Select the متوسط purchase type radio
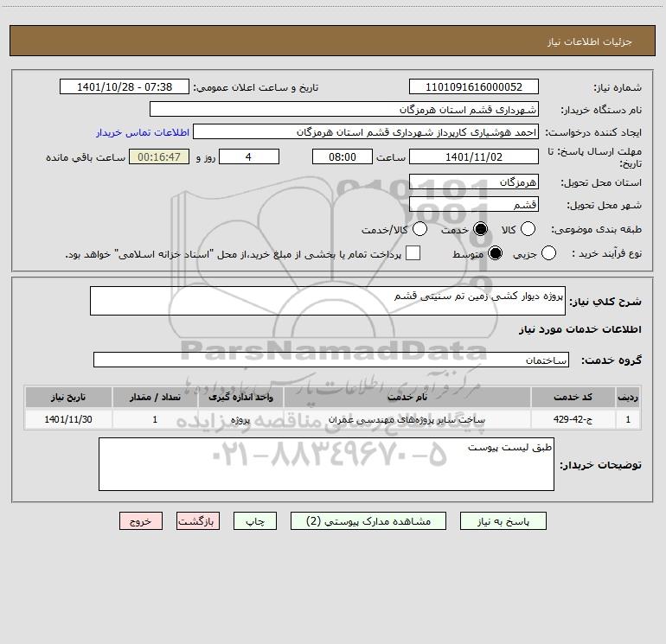The width and height of the screenshot is (666, 644). pos(496,253)
